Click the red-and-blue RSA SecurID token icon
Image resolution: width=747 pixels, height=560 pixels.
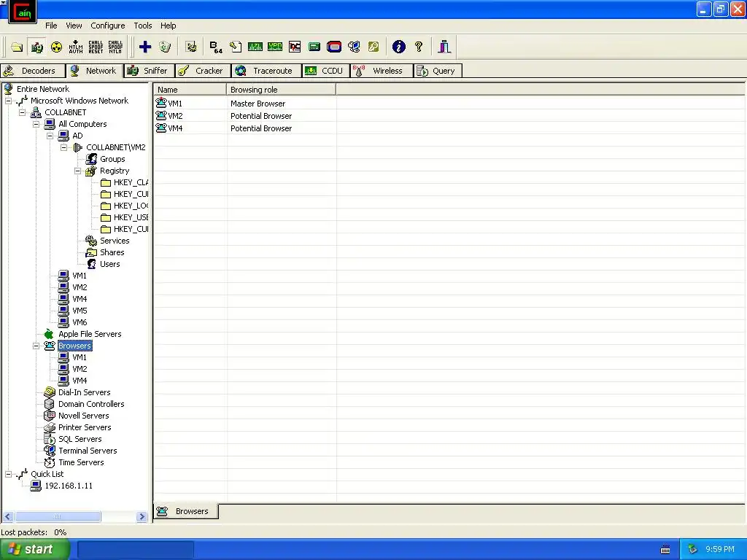click(334, 47)
